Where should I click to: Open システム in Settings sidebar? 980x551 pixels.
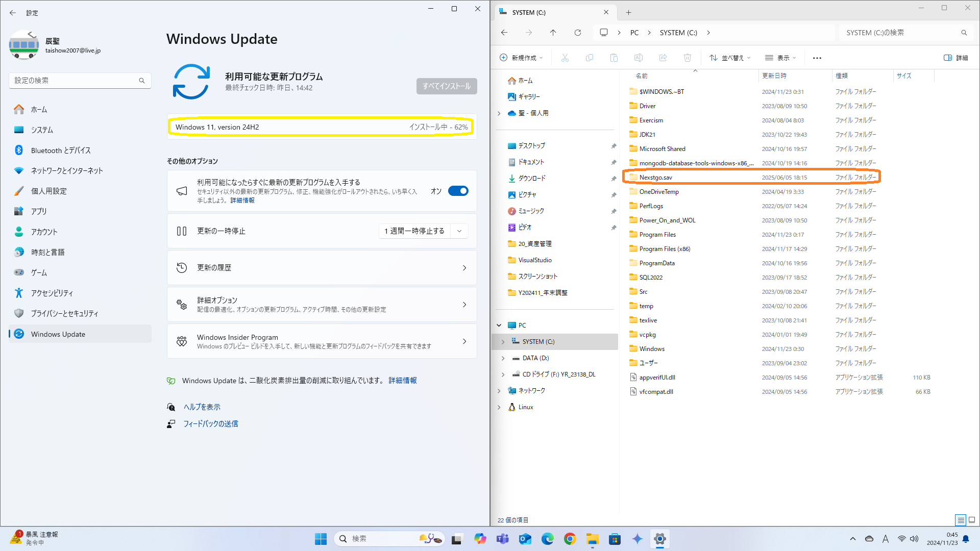point(80,130)
